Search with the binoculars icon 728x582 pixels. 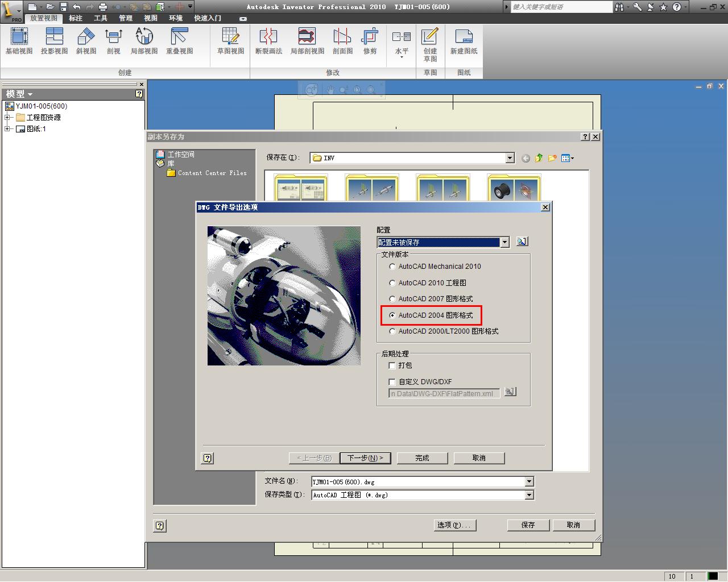pyautogui.click(x=619, y=7)
